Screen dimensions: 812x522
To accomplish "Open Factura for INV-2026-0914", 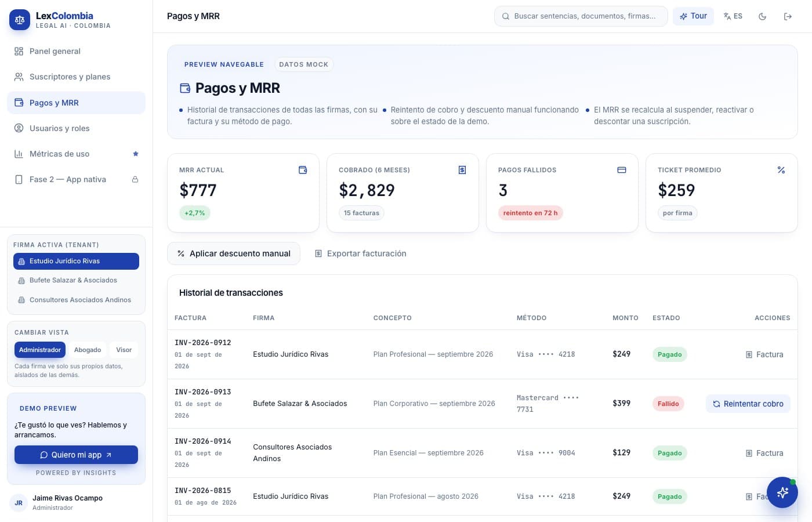I will click(x=764, y=453).
